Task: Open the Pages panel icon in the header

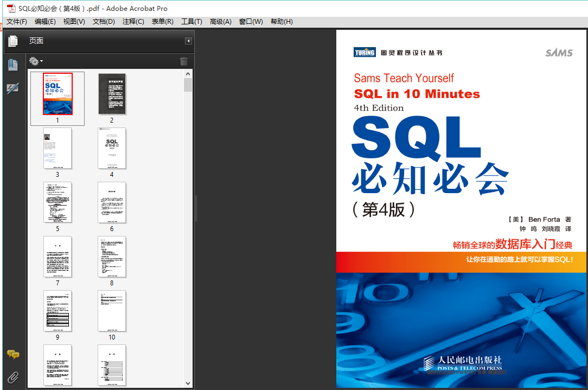Action: click(x=13, y=41)
